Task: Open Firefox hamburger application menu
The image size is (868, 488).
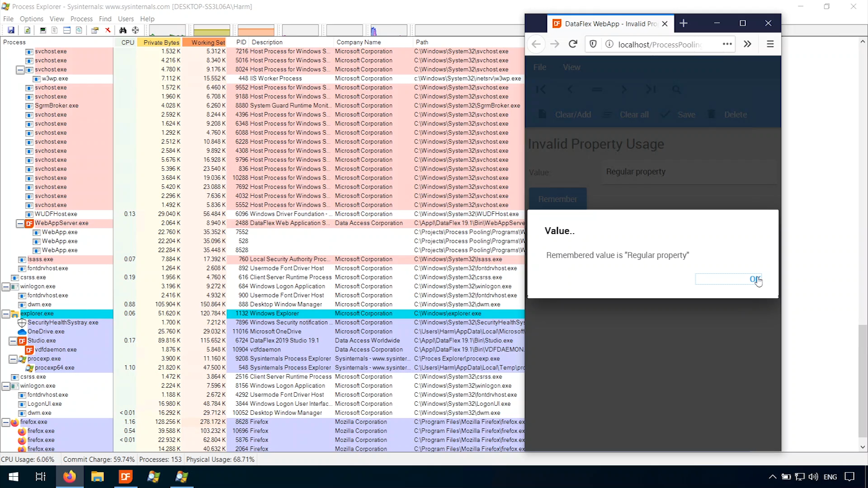Action: point(770,44)
